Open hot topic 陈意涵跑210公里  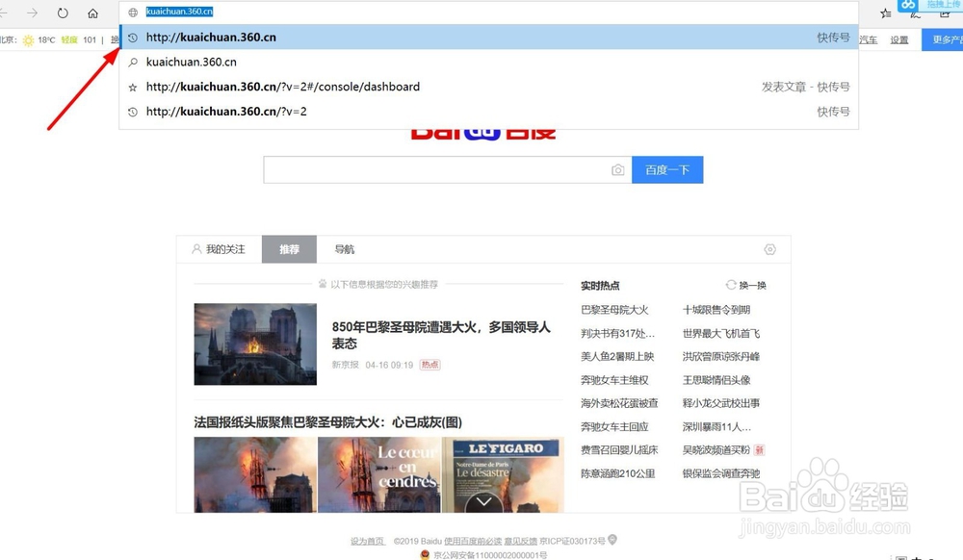point(618,473)
